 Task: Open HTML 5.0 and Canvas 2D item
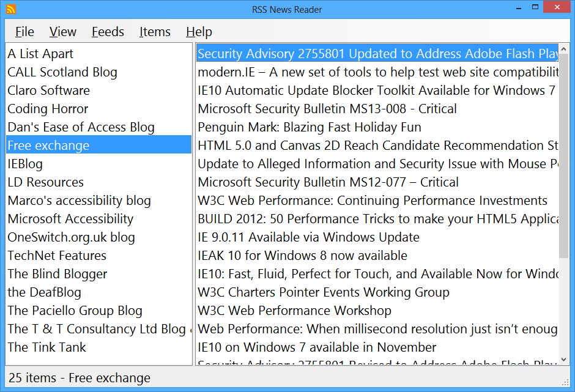pyautogui.click(x=377, y=145)
